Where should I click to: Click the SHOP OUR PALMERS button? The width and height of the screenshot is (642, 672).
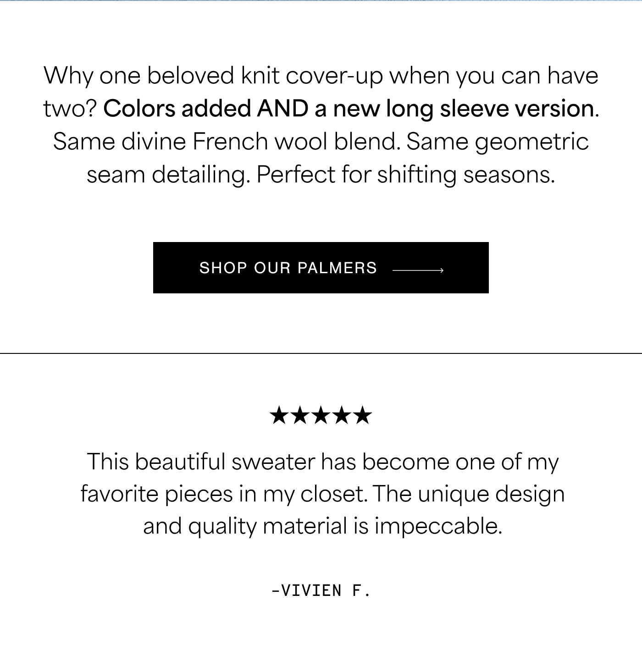point(321,268)
